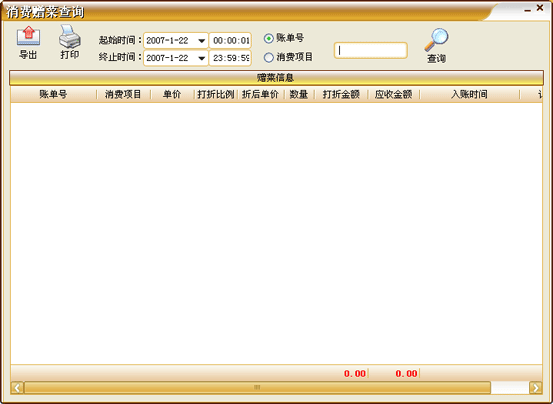Click the 入账时间 column header
The width and height of the screenshot is (553, 404).
pyautogui.click(x=469, y=94)
